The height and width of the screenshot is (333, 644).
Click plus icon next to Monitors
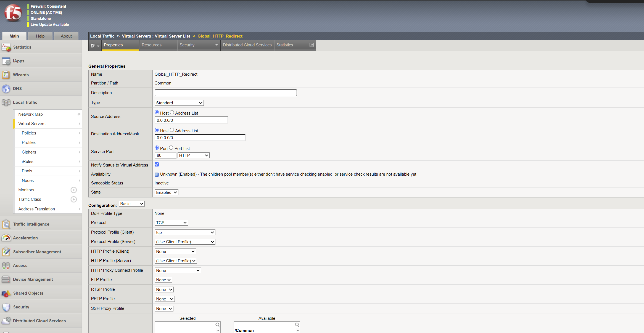coord(74,190)
